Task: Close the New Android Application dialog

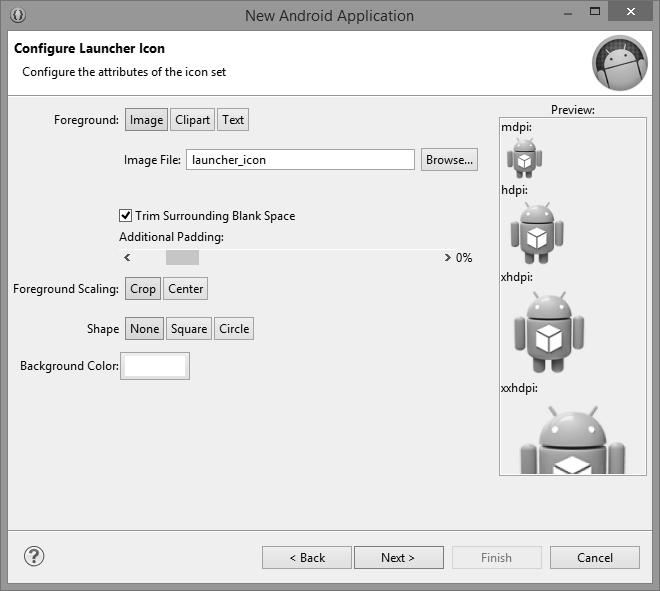Action: pyautogui.click(x=630, y=12)
